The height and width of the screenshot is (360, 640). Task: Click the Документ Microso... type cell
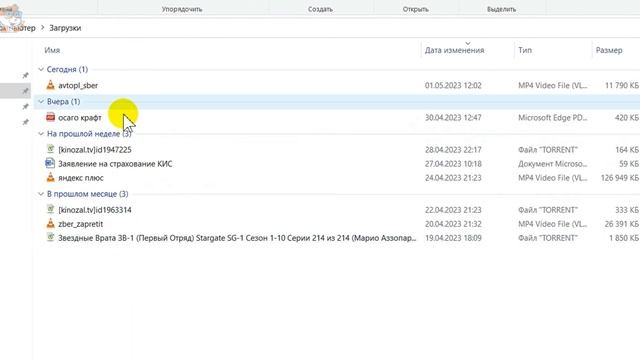pos(553,164)
